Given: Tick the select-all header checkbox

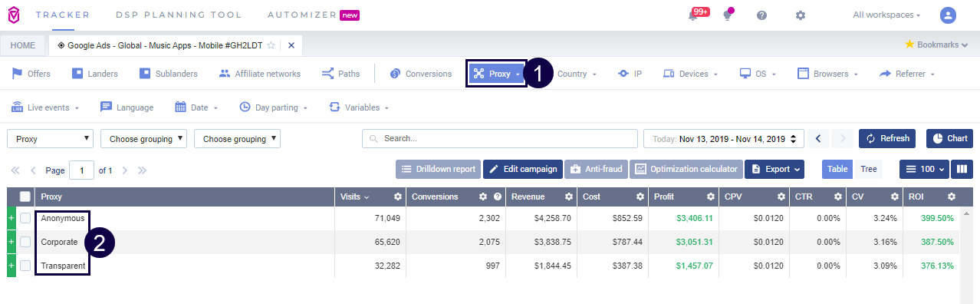Looking at the screenshot, I should coord(25,197).
